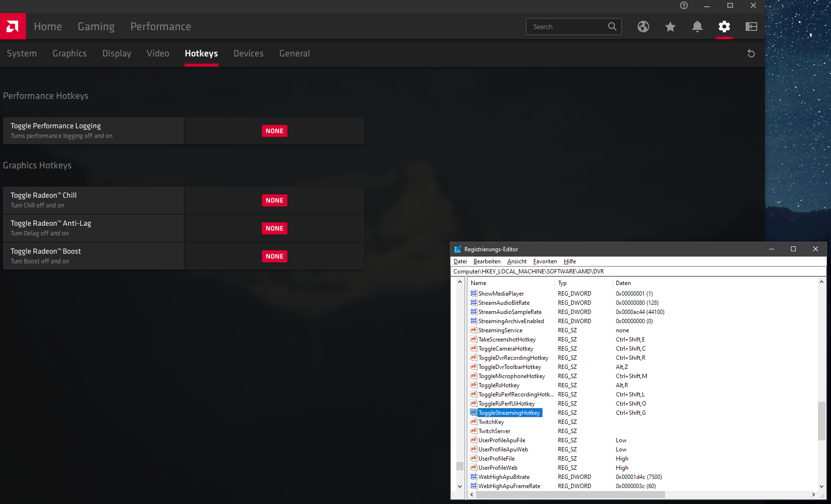
Task: Click the help question mark icon
Action: [x=684, y=5]
